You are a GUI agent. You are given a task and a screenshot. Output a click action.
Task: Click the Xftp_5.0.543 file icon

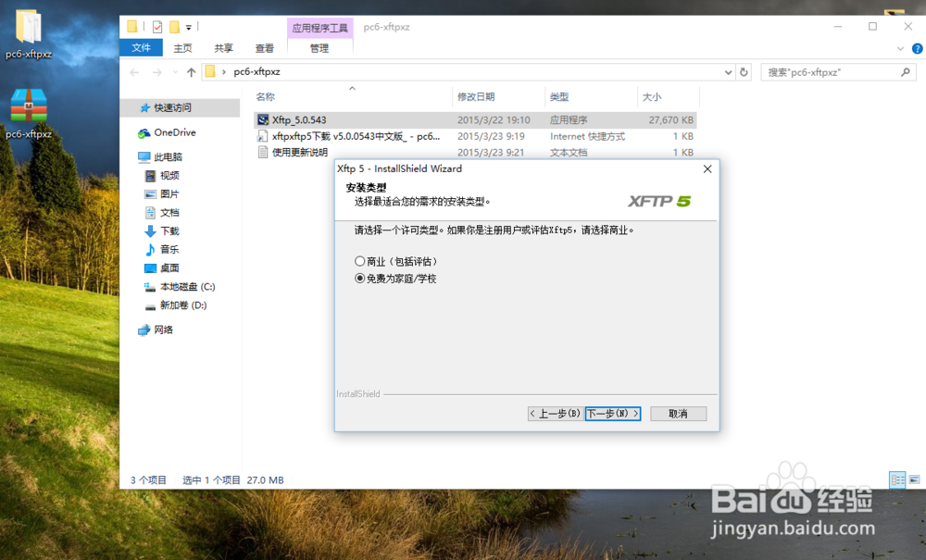pyautogui.click(x=263, y=119)
